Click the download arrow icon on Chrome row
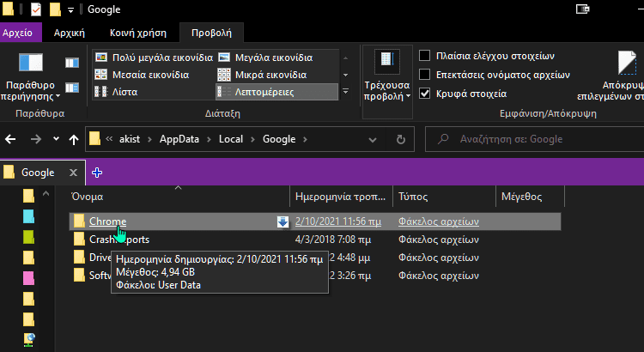 click(x=283, y=222)
